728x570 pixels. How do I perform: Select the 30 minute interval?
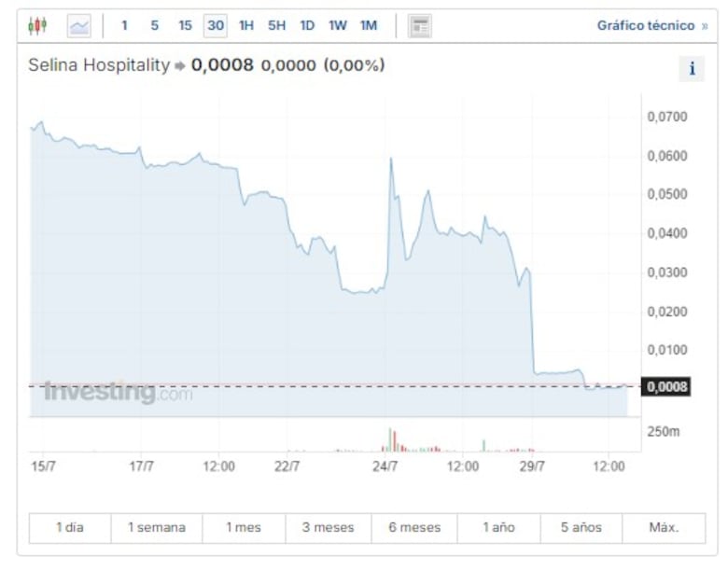[216, 26]
